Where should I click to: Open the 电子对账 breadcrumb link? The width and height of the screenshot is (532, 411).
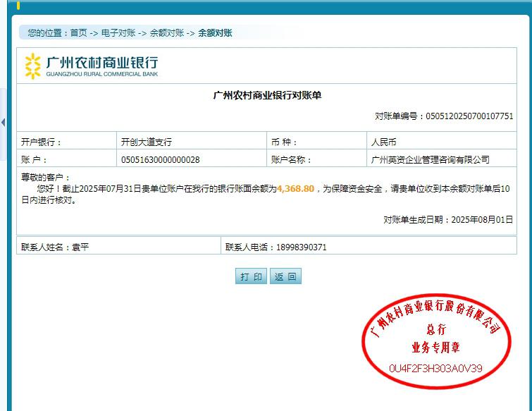[x=118, y=33]
